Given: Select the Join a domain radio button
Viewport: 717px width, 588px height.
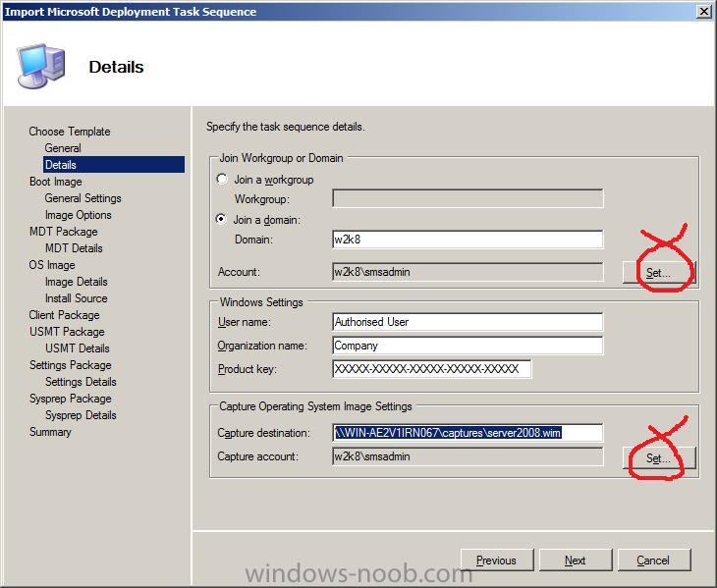Looking at the screenshot, I should click(221, 219).
